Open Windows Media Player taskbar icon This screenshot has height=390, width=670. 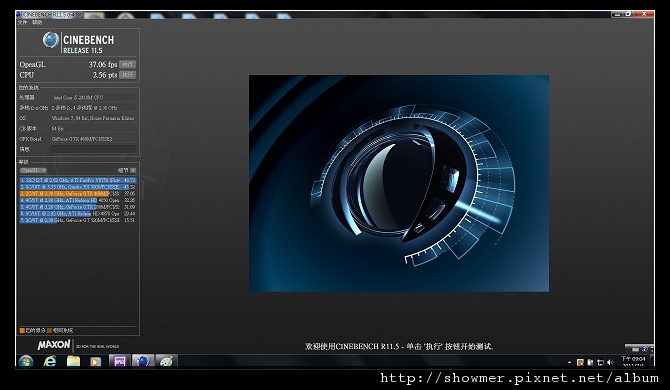coord(96,361)
